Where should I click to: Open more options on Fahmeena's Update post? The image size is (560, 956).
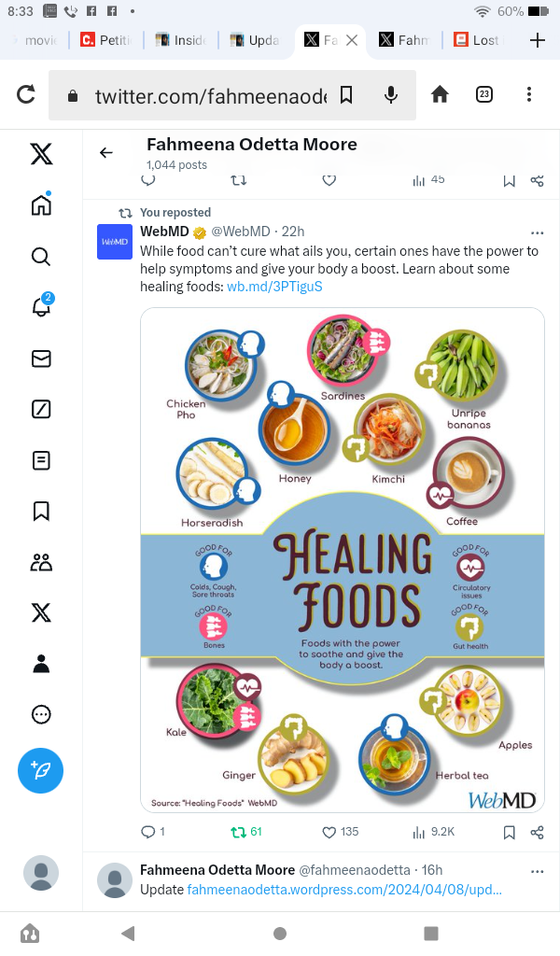pos(537,871)
